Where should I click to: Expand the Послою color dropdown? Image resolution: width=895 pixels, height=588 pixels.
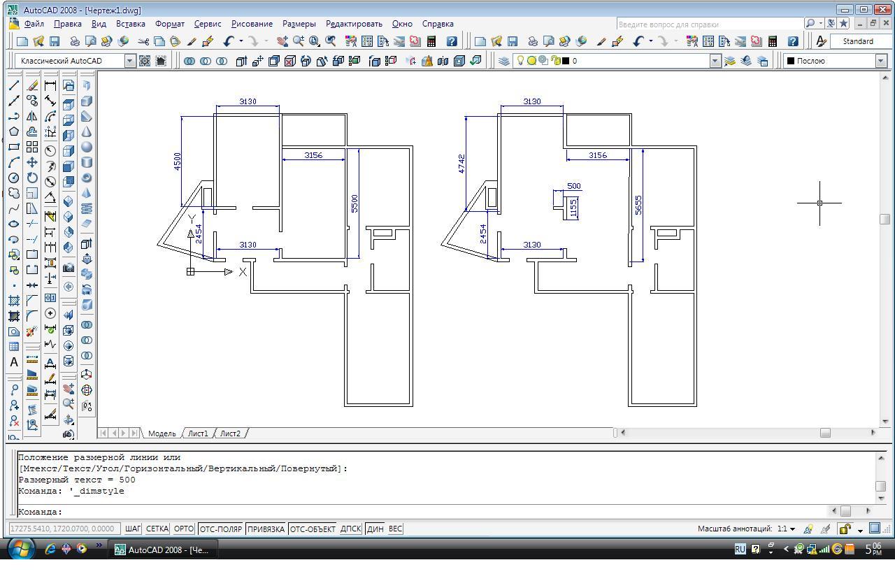880,61
